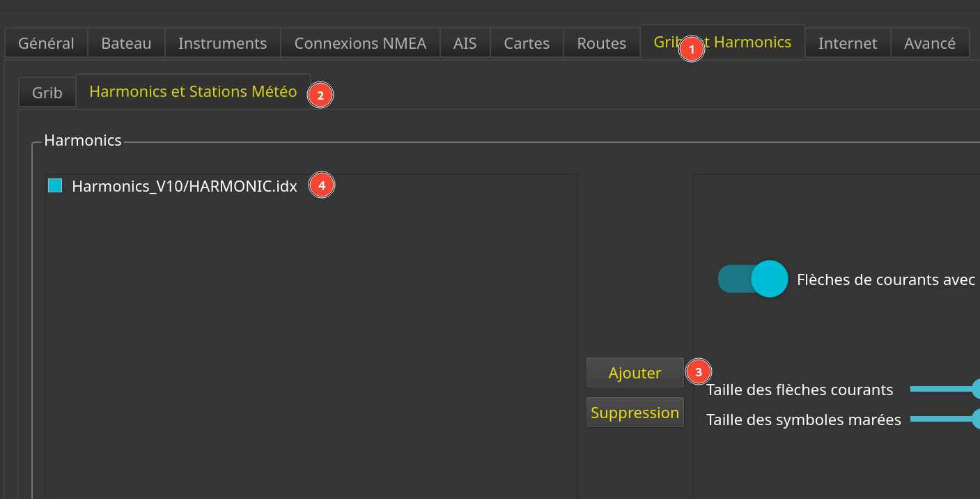Open the Cartes tab
Image resolution: width=980 pixels, height=499 pixels.
coord(527,43)
